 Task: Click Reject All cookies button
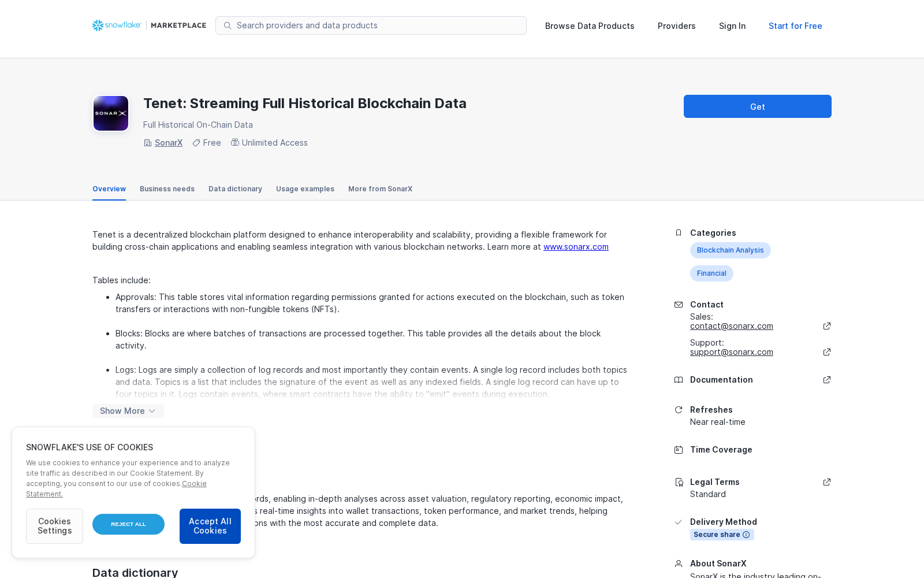128,524
